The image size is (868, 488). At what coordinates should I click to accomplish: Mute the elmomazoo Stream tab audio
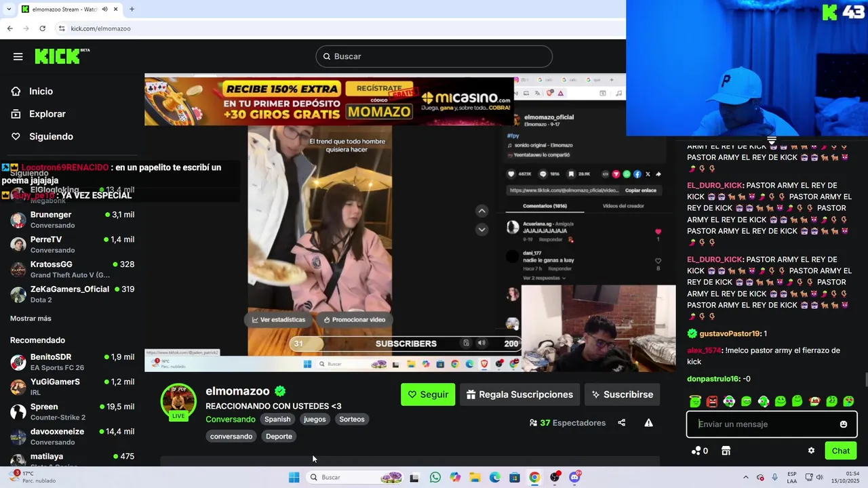(x=104, y=9)
